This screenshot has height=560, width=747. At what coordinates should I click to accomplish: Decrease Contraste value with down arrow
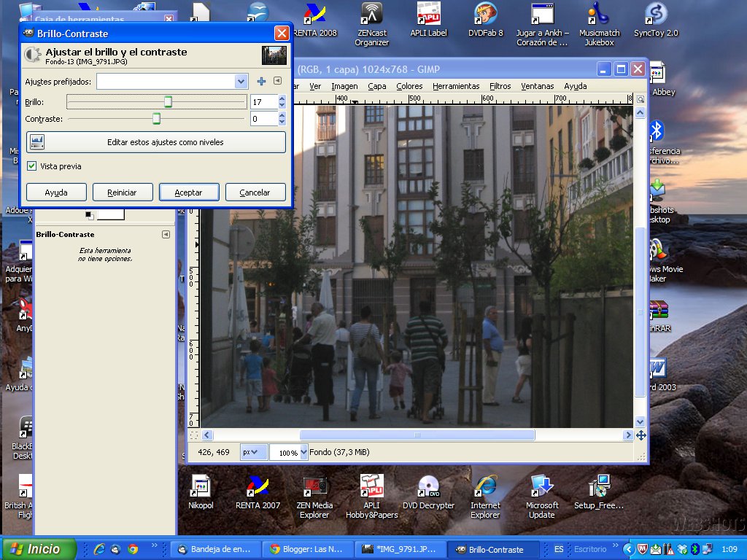(282, 122)
